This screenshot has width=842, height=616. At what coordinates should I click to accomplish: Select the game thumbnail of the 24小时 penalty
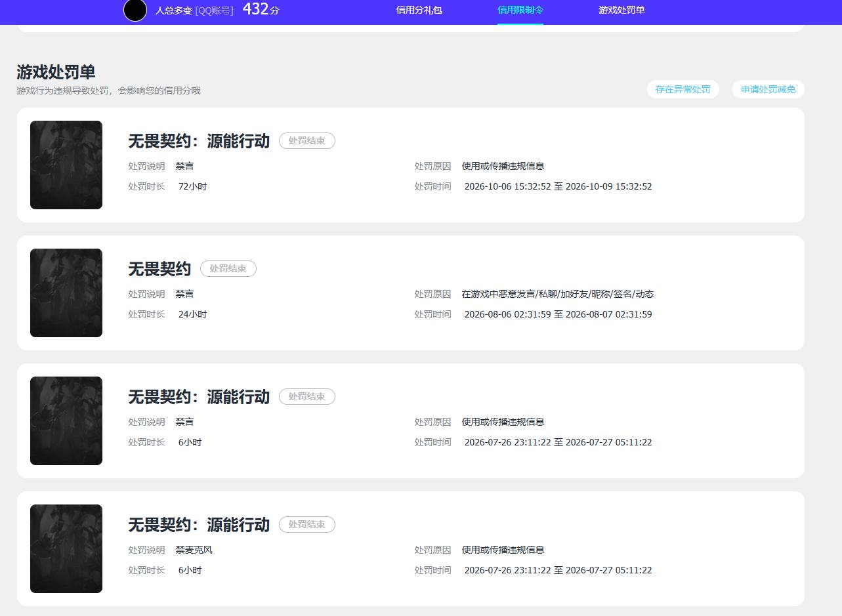pos(66,293)
